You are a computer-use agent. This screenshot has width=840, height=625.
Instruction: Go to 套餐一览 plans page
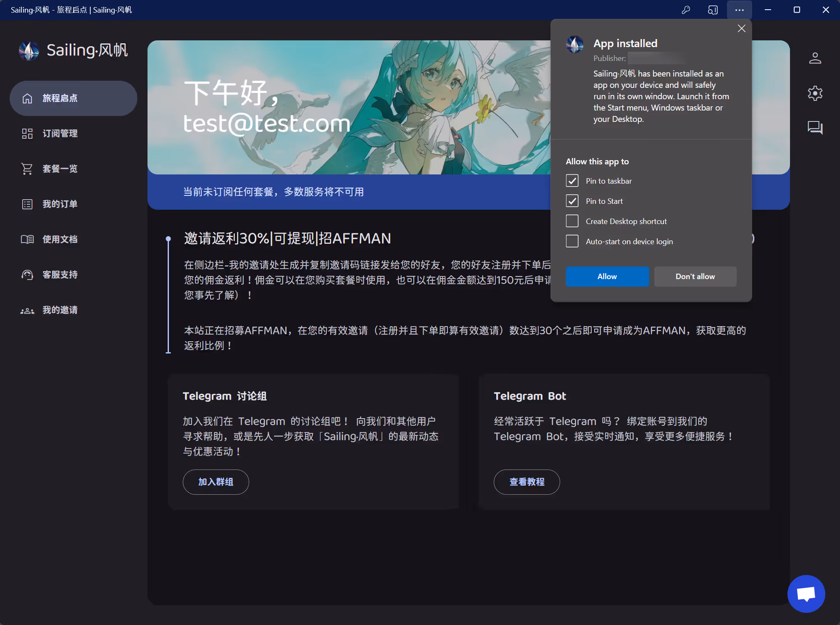[74, 169]
